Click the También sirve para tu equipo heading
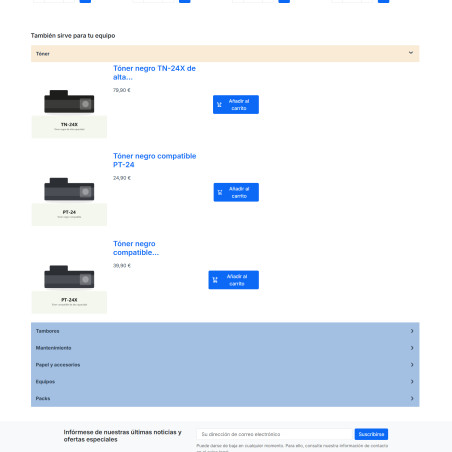Screen dimensions: 452x452 pos(73,36)
